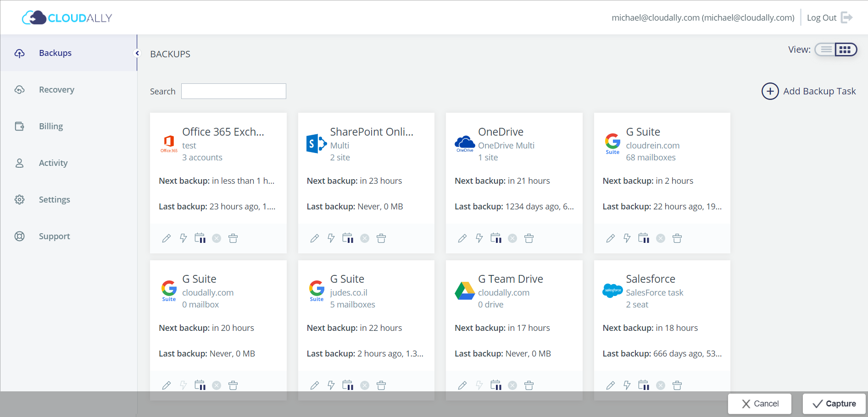Delete the G Team Drive backup task
This screenshot has width=868, height=417.
[529, 385]
